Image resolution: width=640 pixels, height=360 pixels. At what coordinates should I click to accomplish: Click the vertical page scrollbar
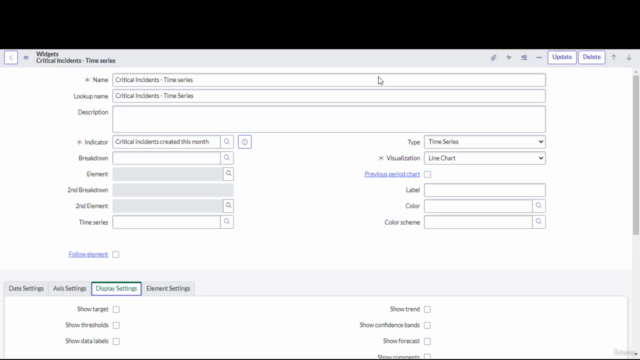pos(636,155)
